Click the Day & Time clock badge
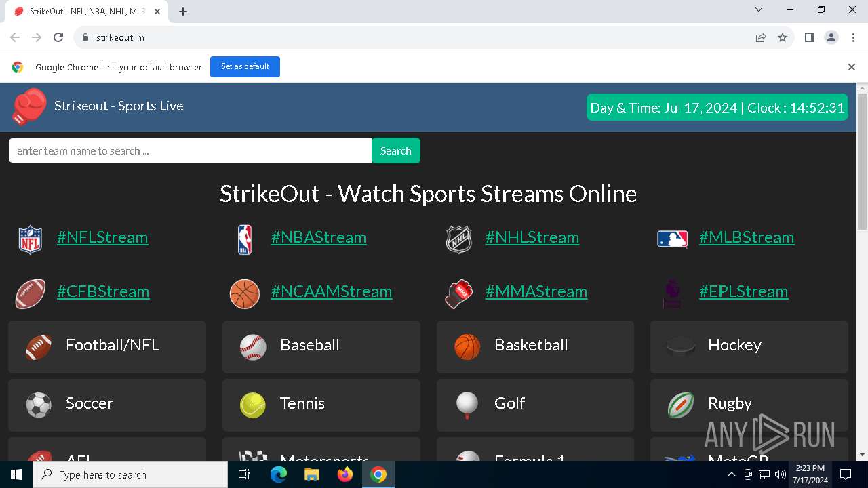 tap(717, 107)
